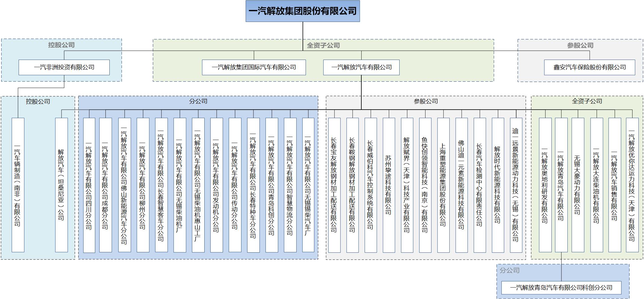Click the 苏州挚途科技有限公司 box

tap(389, 185)
